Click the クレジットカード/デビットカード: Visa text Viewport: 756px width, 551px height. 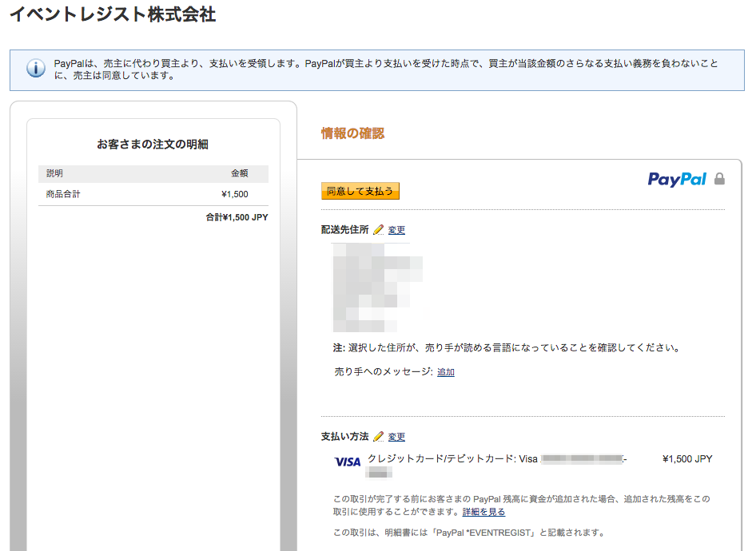pos(452,459)
